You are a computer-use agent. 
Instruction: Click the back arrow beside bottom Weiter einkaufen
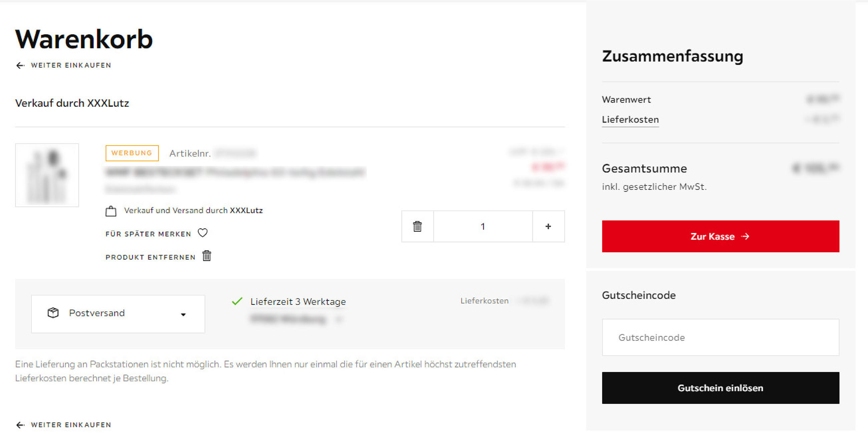(20, 425)
